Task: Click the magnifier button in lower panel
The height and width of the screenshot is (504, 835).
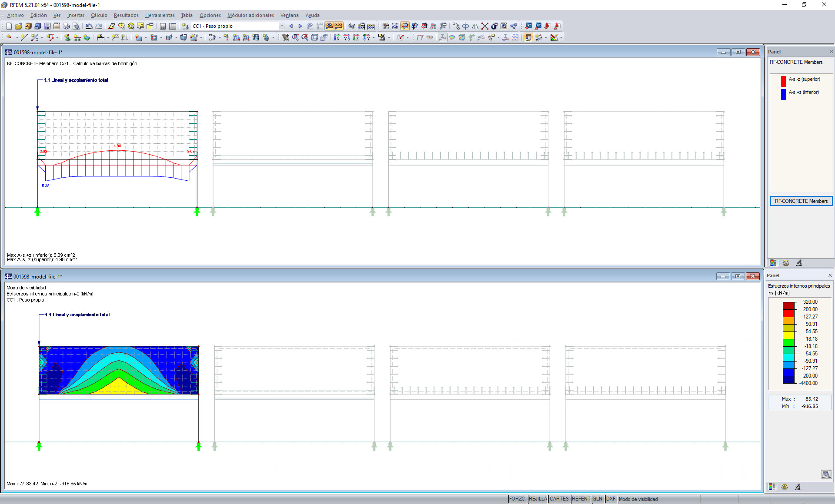Action: [826, 474]
